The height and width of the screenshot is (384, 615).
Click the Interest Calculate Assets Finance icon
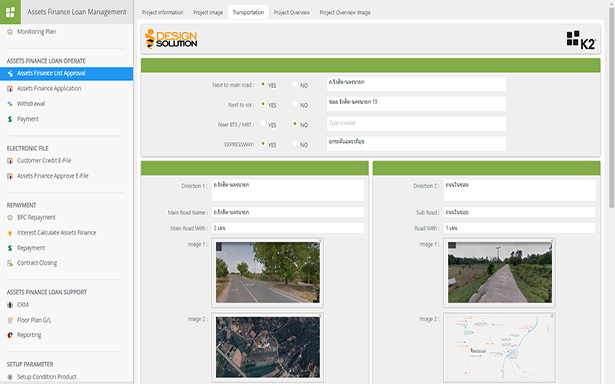tap(10, 233)
